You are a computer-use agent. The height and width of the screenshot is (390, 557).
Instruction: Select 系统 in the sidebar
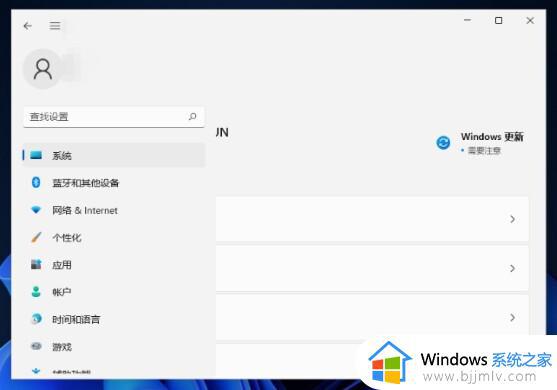114,155
